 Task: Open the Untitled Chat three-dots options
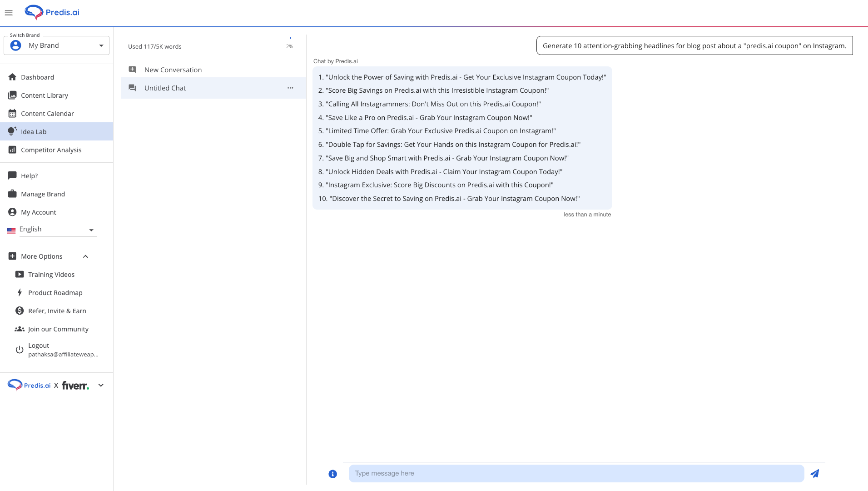290,88
